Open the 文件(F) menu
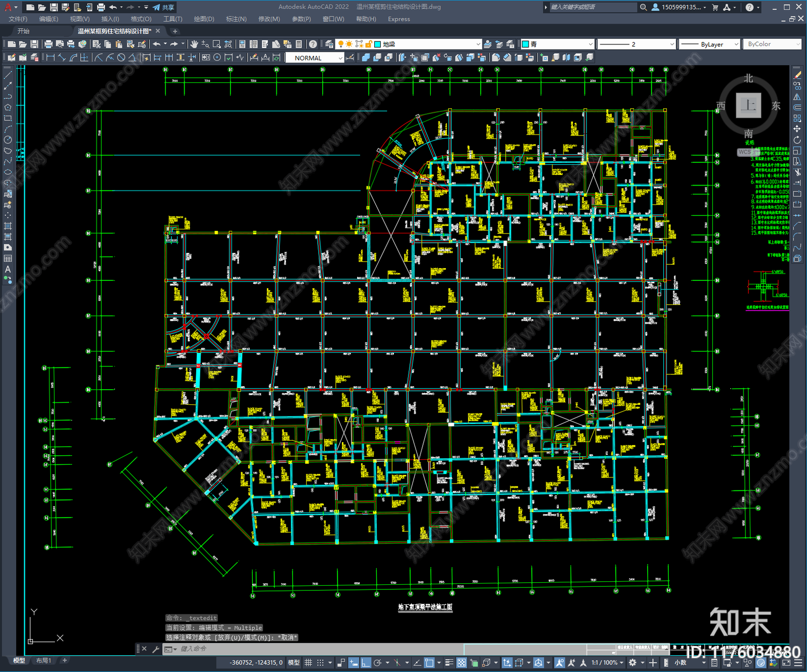807x672 pixels. [18, 19]
